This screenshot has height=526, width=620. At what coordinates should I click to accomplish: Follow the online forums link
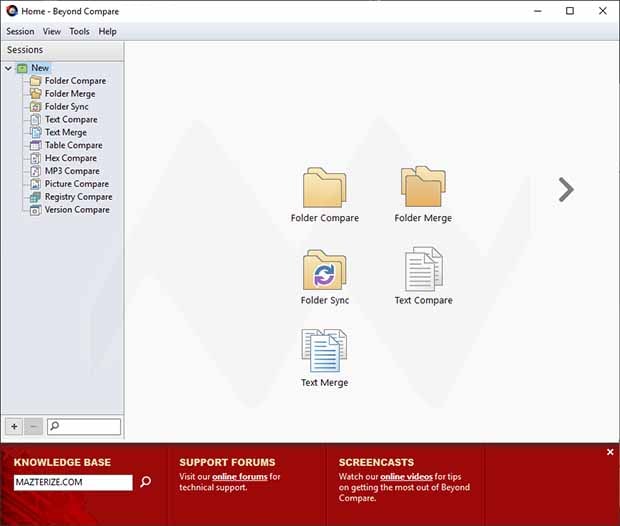coord(240,477)
